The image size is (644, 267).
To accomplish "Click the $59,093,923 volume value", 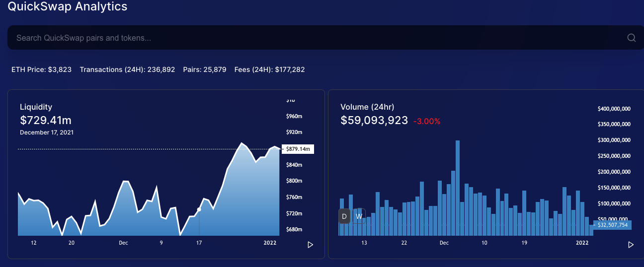I will pos(374,120).
